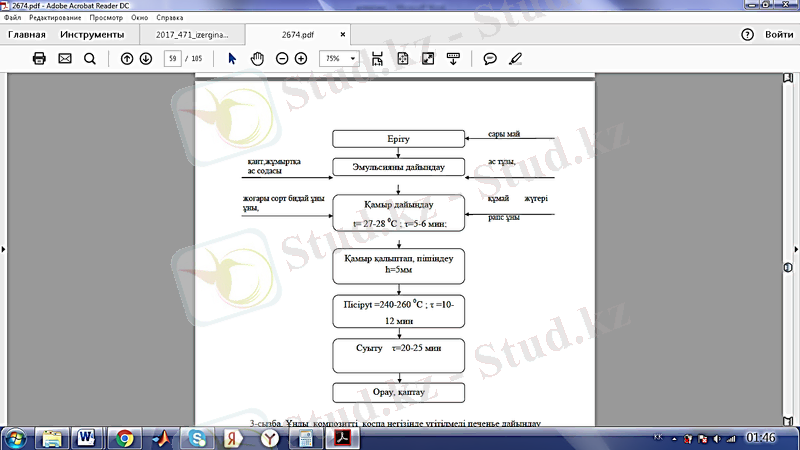The height and width of the screenshot is (450, 800).
Task: Open MATLAB from the taskbar
Action: (161, 439)
